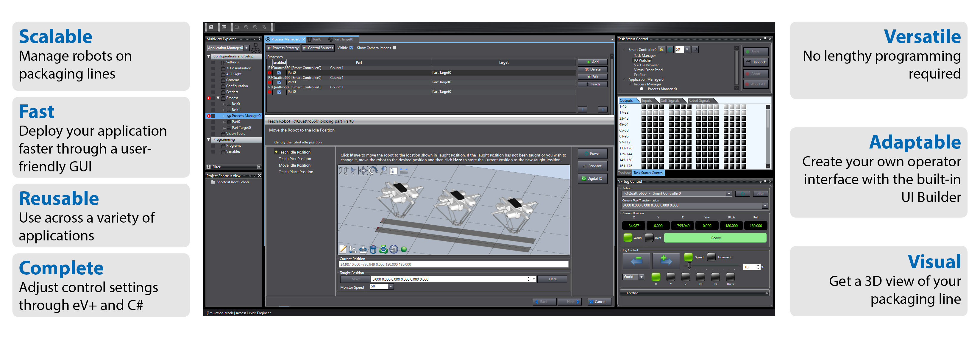Select the jog Speed mode toggle

(x=688, y=257)
